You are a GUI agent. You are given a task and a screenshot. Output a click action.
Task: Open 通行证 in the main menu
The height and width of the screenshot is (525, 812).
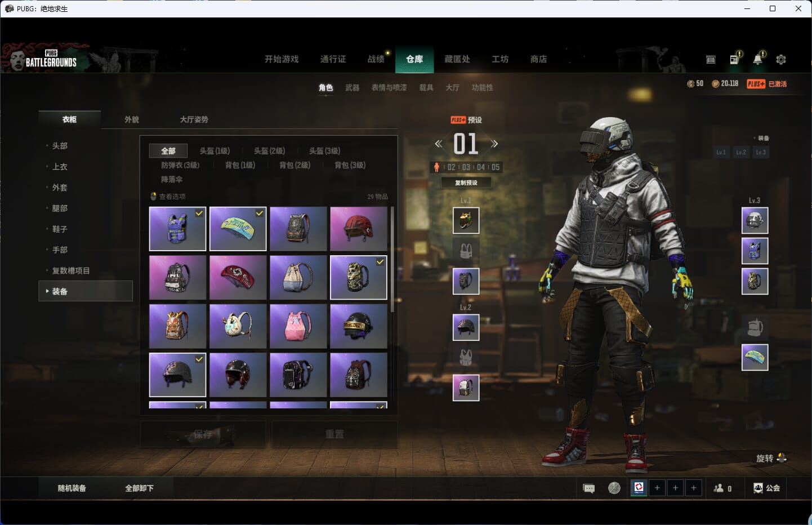[333, 59]
